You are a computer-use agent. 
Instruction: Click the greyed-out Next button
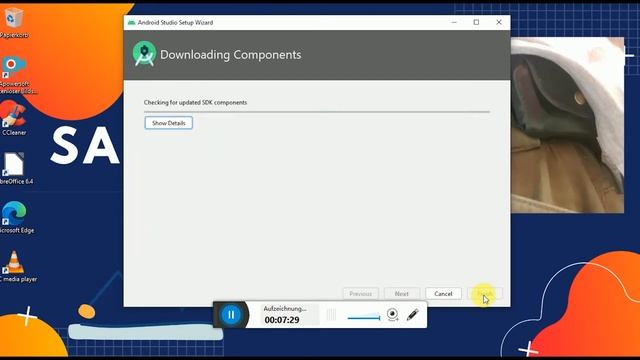click(x=402, y=293)
